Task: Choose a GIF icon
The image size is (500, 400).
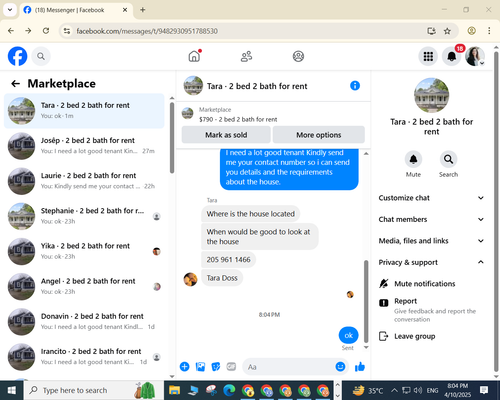Action: (231, 367)
